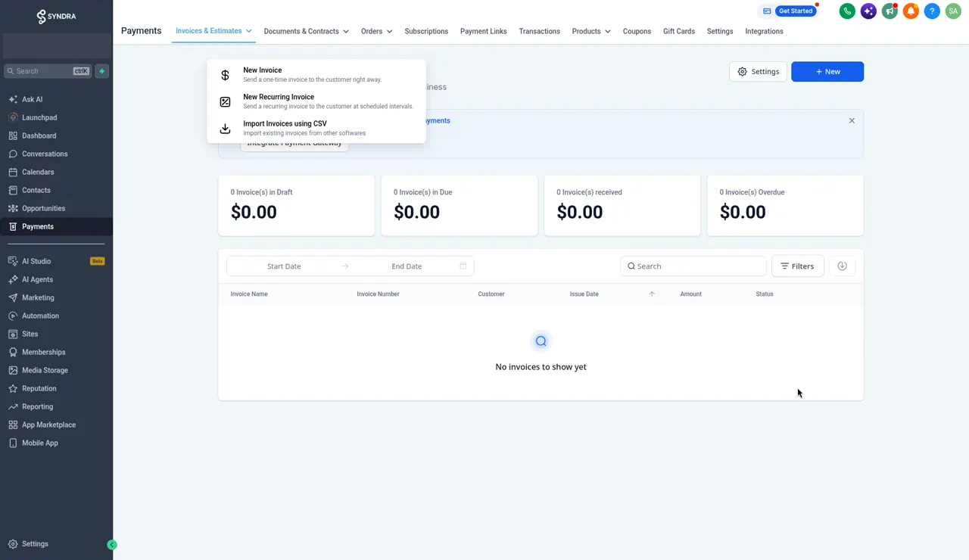Open the Coupons tab
The height and width of the screenshot is (560, 969).
[x=637, y=31]
